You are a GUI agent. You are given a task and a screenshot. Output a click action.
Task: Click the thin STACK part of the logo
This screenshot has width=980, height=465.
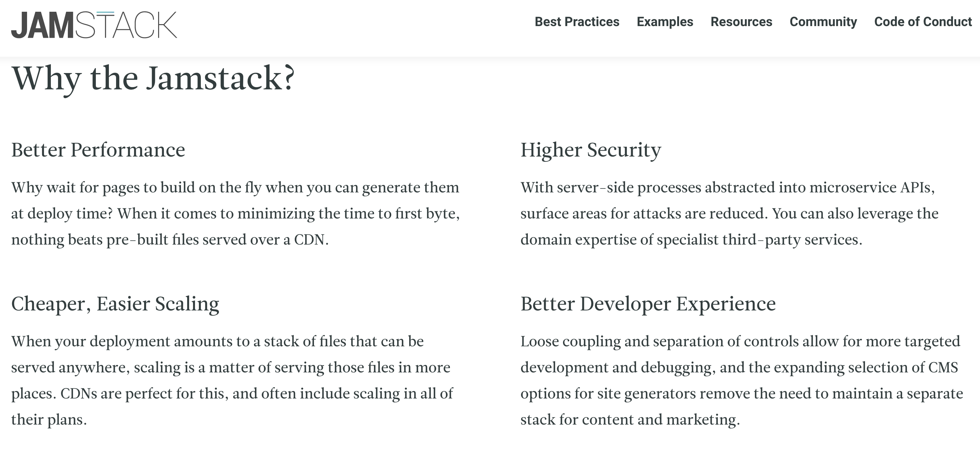(126, 25)
